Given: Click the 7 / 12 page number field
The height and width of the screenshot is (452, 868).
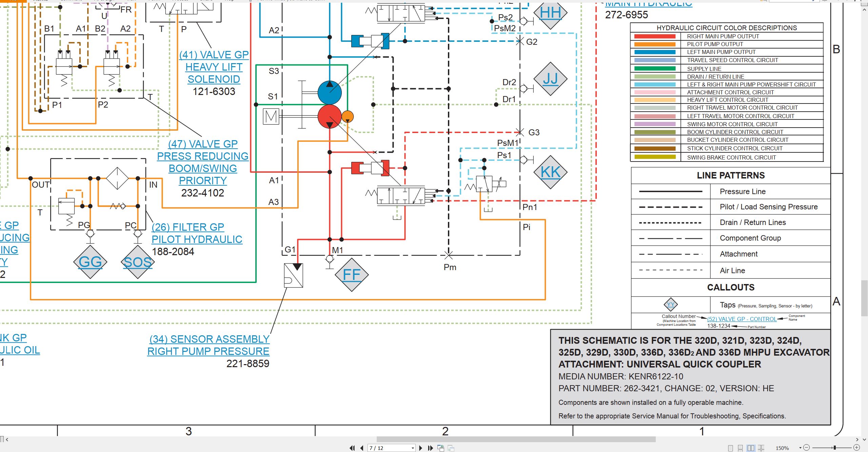Looking at the screenshot, I should click(x=389, y=448).
